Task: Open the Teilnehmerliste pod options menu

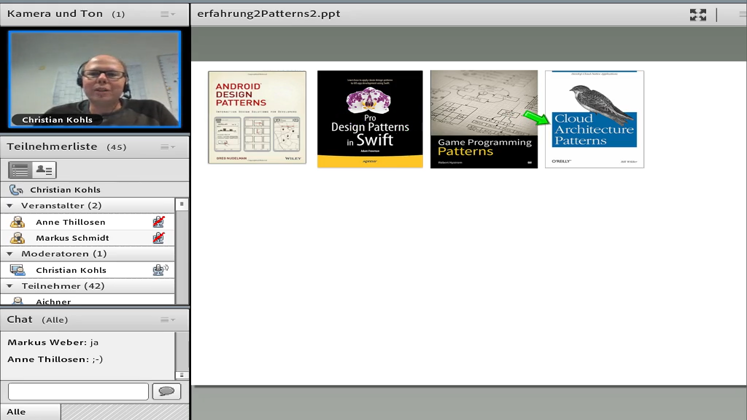Action: click(x=168, y=147)
